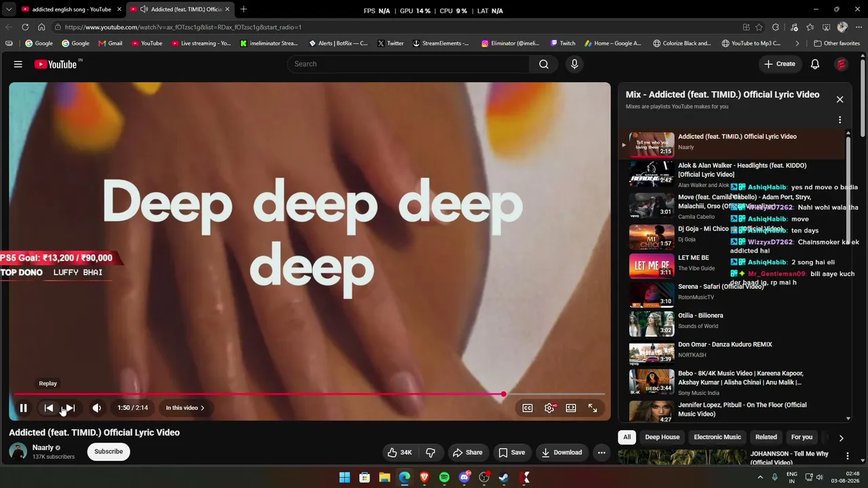This screenshot has height=488, width=868.
Task: Go to the browser home page
Action: pyautogui.click(x=41, y=27)
